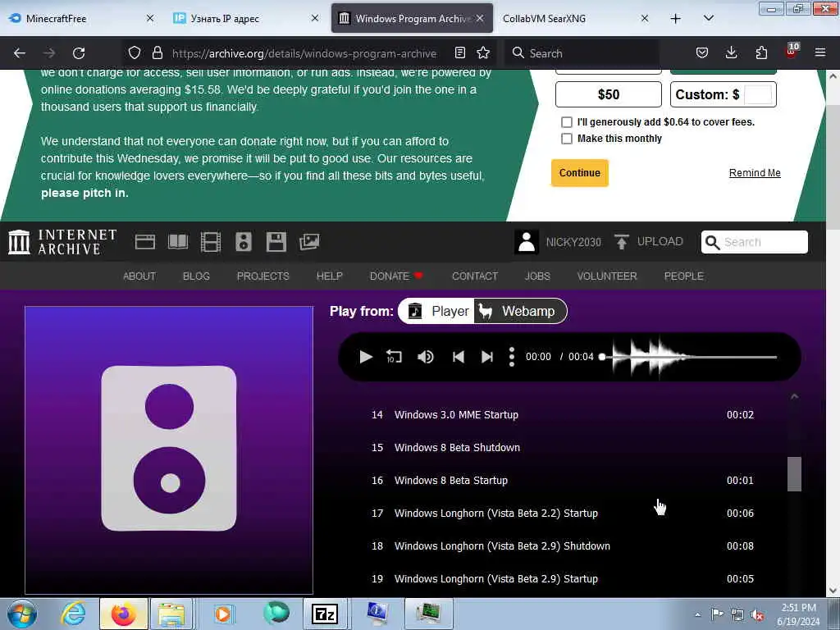Viewport: 840px width, 630px height.
Task: Open the Web archive icon in the Archive nav
Action: [x=145, y=242]
